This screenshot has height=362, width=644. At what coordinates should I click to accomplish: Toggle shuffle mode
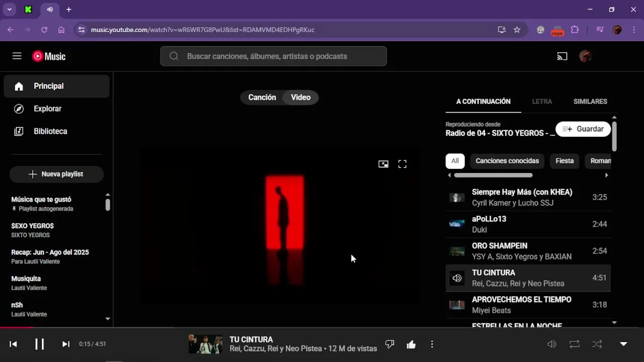[x=597, y=344]
